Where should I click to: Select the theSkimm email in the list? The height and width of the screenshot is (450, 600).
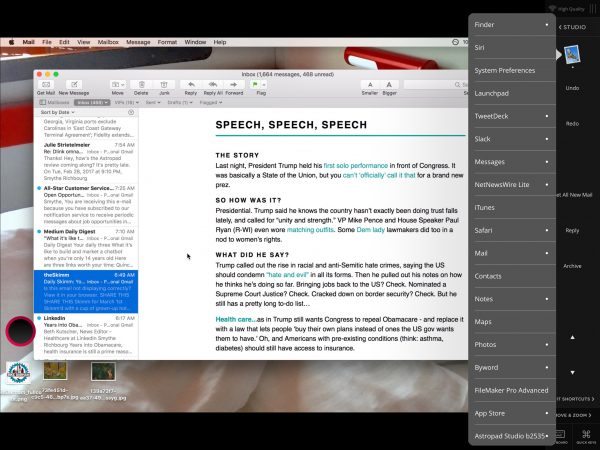86,292
